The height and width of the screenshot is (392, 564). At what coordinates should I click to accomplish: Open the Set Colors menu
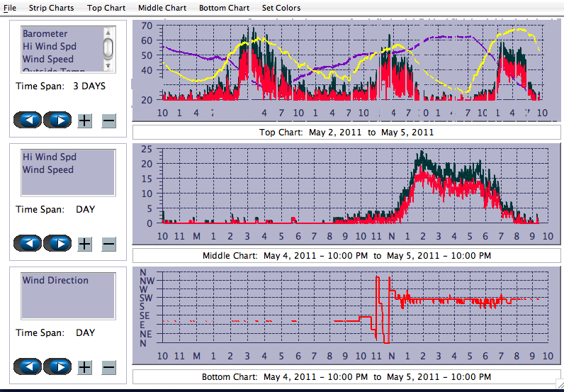(x=281, y=8)
